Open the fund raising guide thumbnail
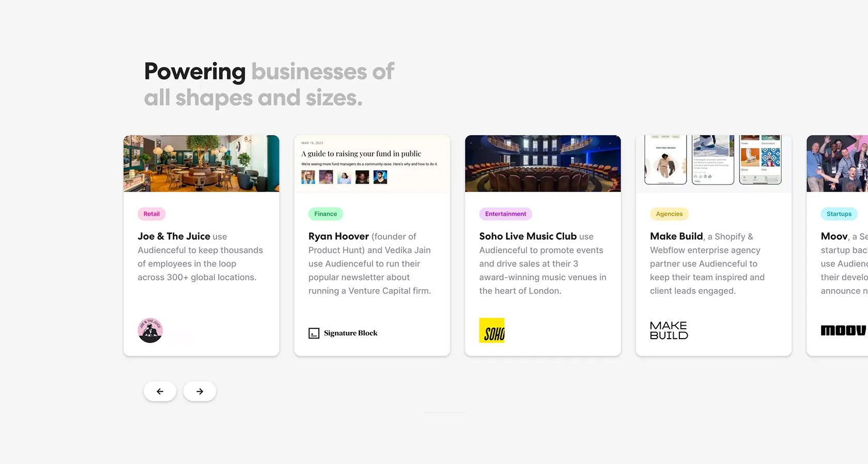The image size is (868, 464). [x=372, y=164]
